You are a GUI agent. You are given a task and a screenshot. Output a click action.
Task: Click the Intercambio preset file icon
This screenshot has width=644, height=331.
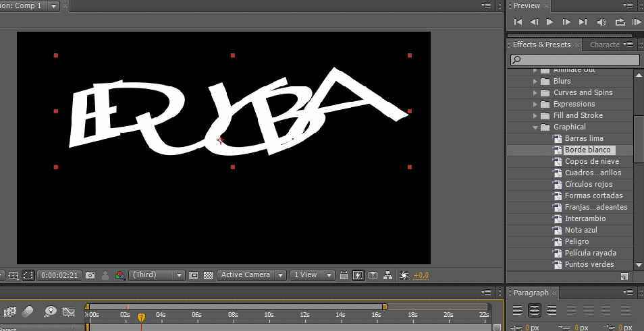(557, 218)
